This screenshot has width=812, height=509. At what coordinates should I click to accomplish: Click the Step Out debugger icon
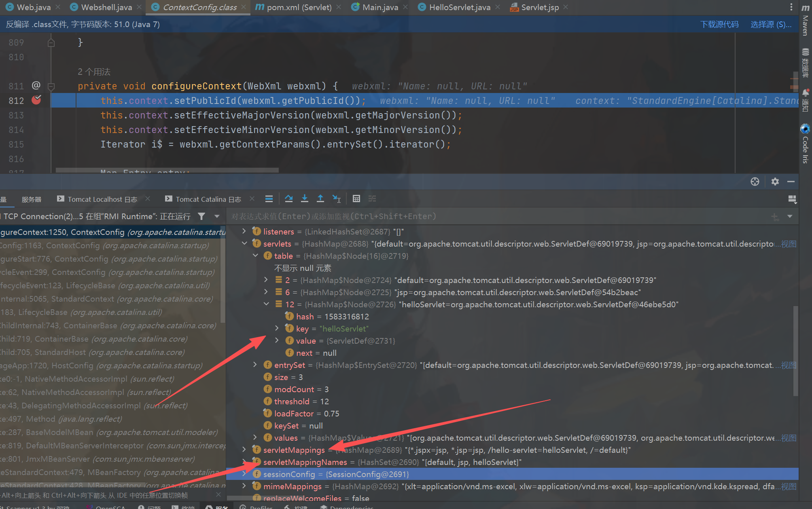(320, 199)
